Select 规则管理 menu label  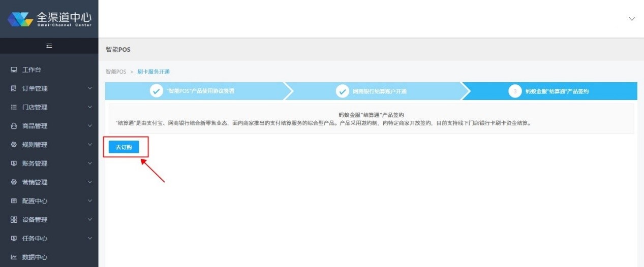coord(35,145)
